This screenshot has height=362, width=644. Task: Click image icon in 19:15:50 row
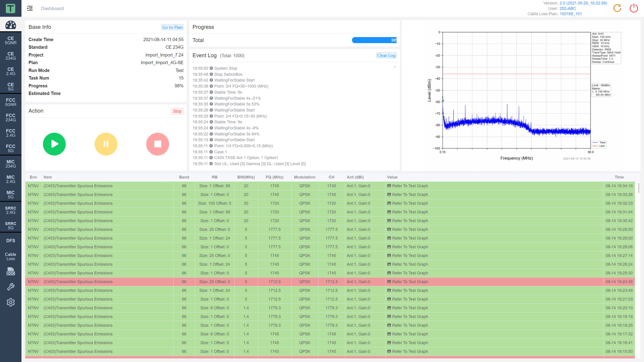[x=389, y=351]
